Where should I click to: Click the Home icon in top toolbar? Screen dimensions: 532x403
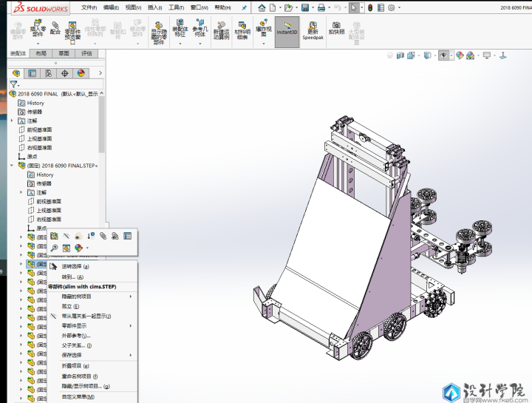pyautogui.click(x=262, y=7)
